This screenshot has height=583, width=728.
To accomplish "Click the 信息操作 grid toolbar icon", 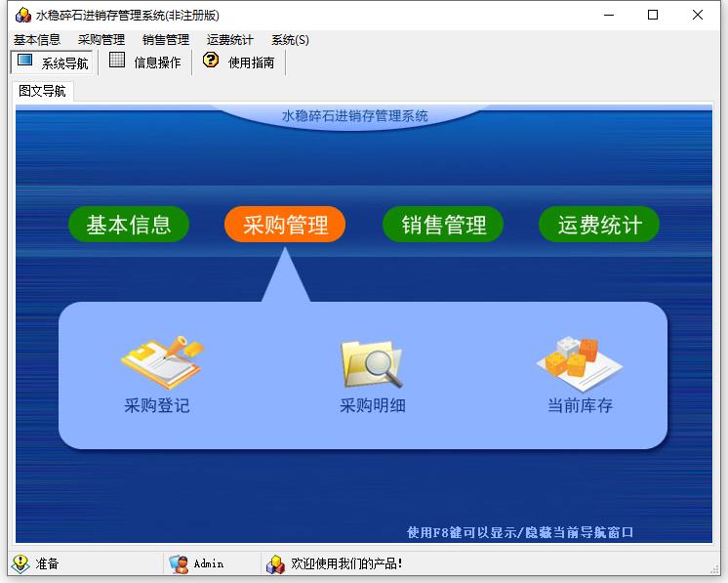I will coord(117,60).
